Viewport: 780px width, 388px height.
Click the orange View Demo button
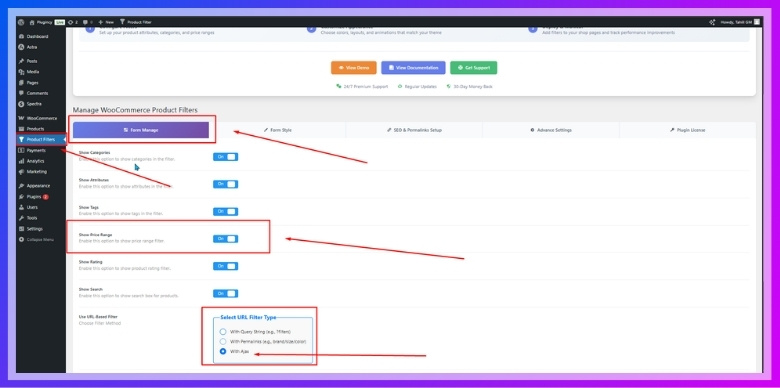(x=354, y=68)
